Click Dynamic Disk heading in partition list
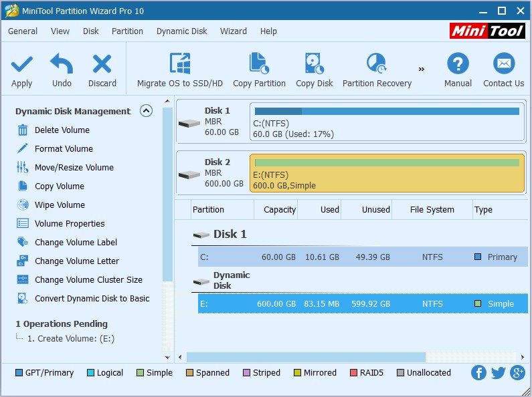 [232, 280]
